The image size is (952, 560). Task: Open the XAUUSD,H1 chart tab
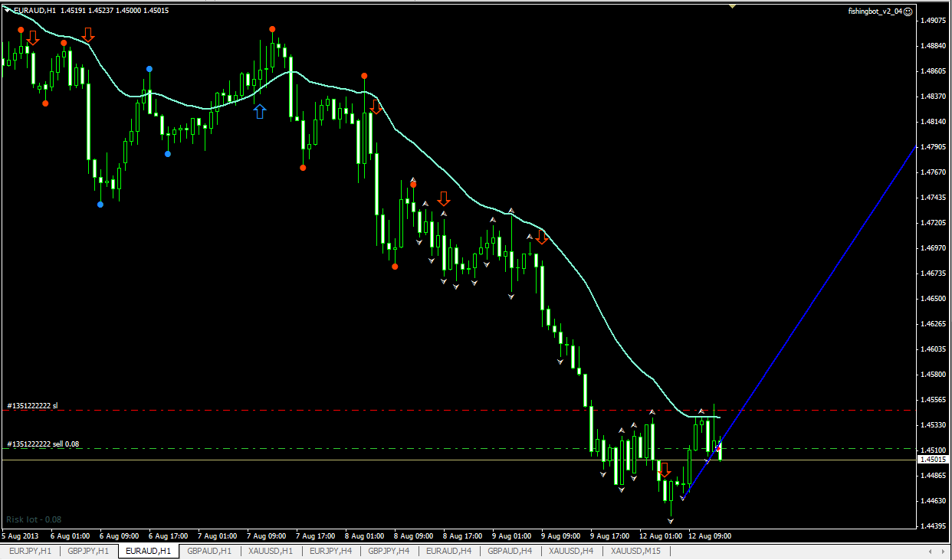click(x=271, y=551)
